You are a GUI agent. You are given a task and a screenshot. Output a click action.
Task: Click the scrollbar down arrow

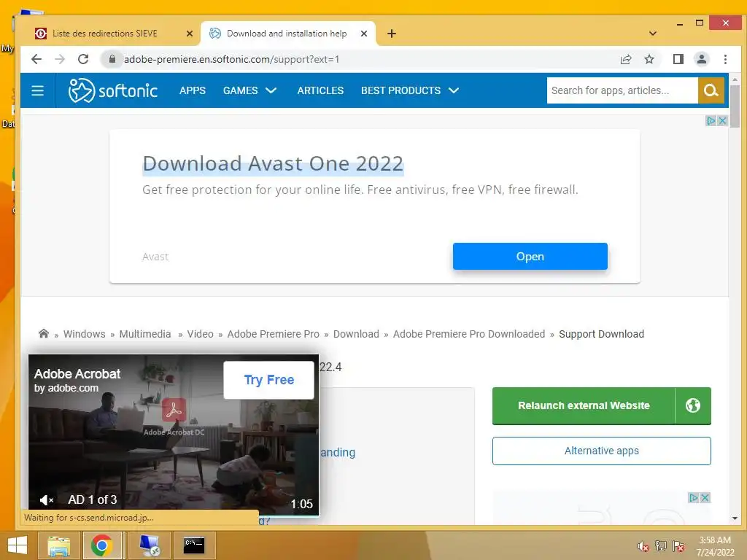click(x=735, y=518)
